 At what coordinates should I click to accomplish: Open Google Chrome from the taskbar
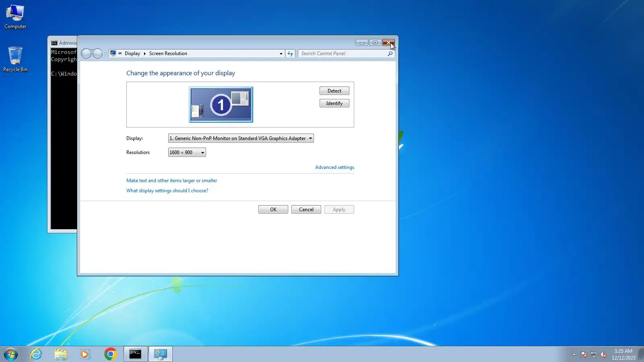[110, 354]
